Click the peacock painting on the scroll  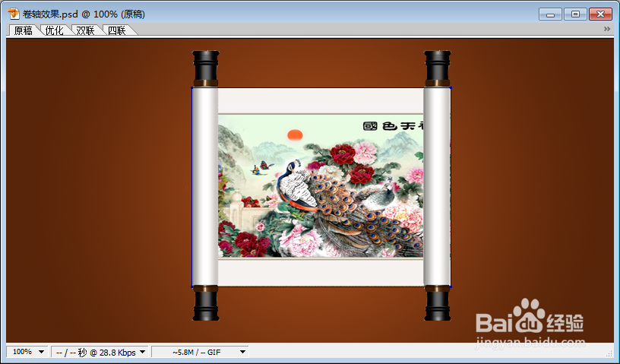(x=321, y=186)
